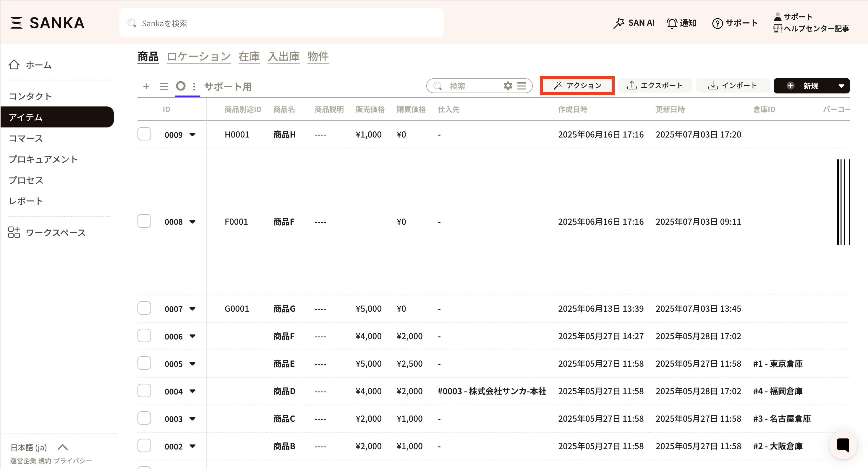The height and width of the screenshot is (469, 868).
Task: Click the three-dot view options icon
Action: pyautogui.click(x=194, y=86)
